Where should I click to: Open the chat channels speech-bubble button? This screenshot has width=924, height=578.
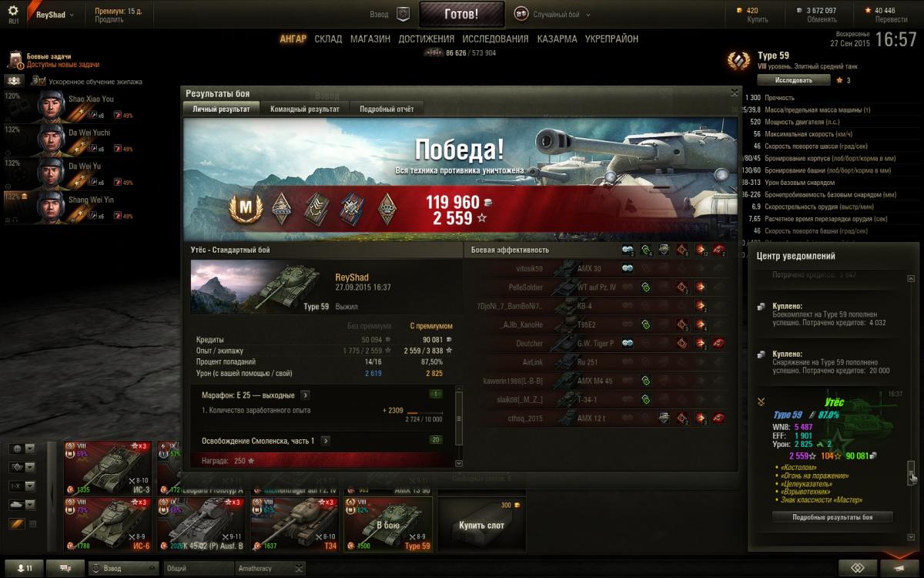(x=65, y=569)
